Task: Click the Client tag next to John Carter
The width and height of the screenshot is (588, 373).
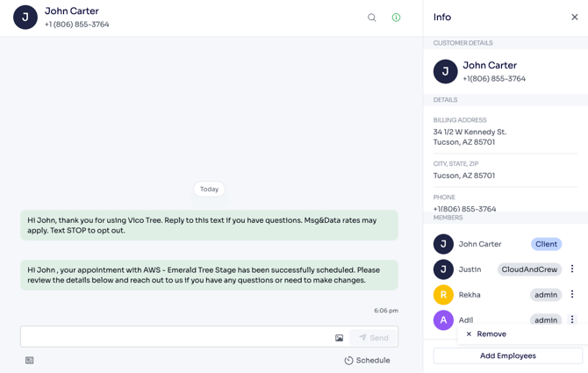Action: click(x=546, y=244)
